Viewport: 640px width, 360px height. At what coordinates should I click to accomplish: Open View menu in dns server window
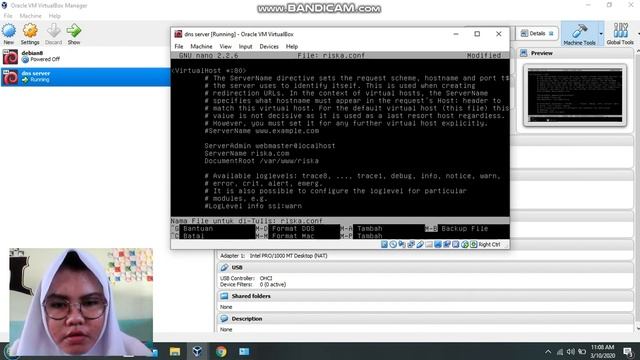click(225, 47)
